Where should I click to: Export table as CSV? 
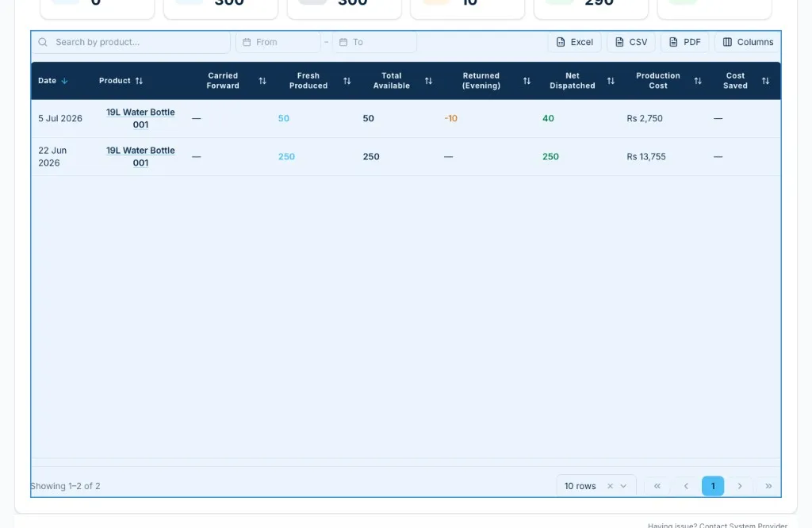[630, 42]
